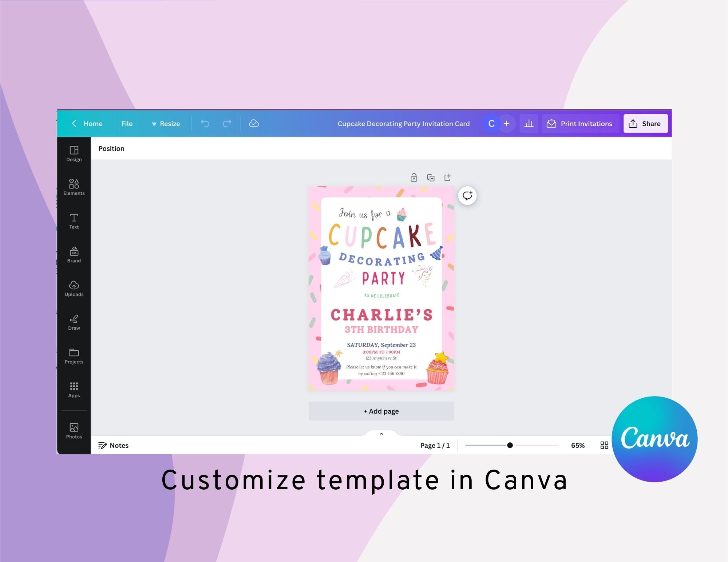This screenshot has width=728, height=562.
Task: Collapse the page thumbnail strip chevron
Action: pyautogui.click(x=381, y=434)
